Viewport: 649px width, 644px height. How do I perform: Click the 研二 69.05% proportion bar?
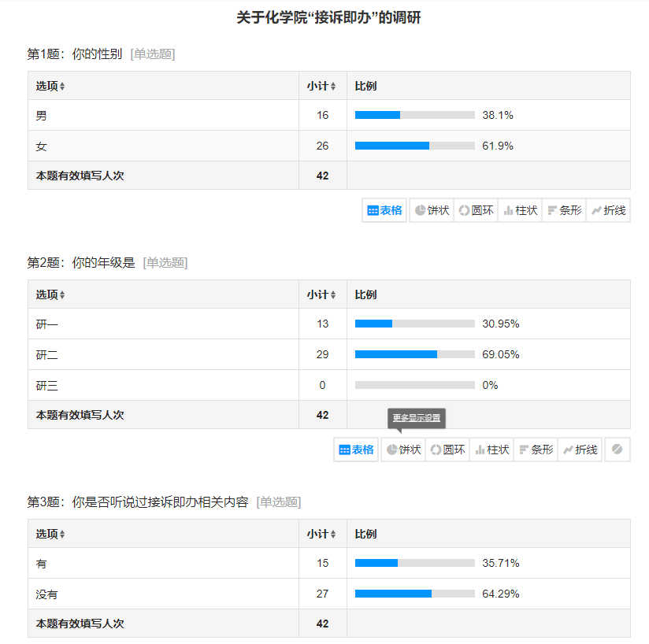click(x=414, y=354)
